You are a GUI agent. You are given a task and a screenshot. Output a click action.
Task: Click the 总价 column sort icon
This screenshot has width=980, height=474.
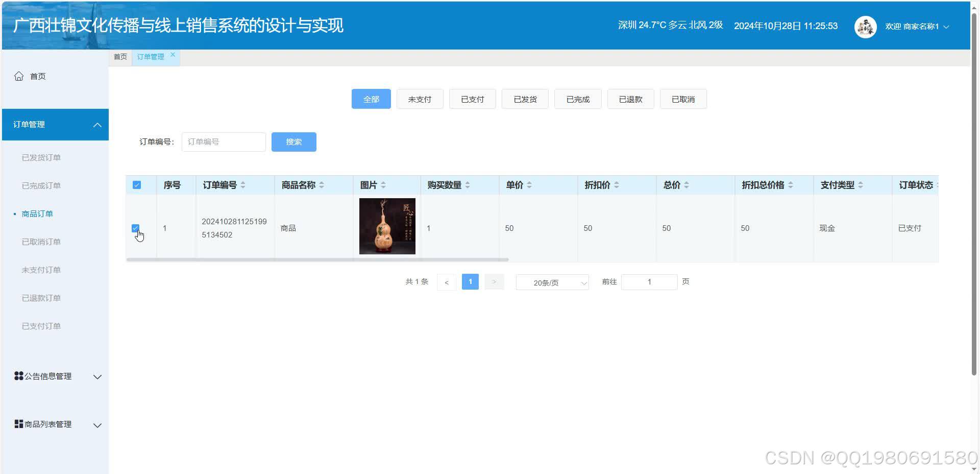687,185
